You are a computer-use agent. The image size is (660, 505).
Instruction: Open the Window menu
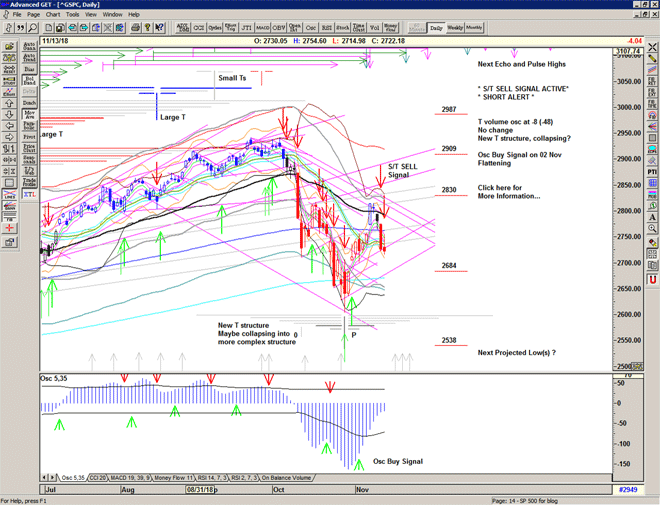[112, 15]
